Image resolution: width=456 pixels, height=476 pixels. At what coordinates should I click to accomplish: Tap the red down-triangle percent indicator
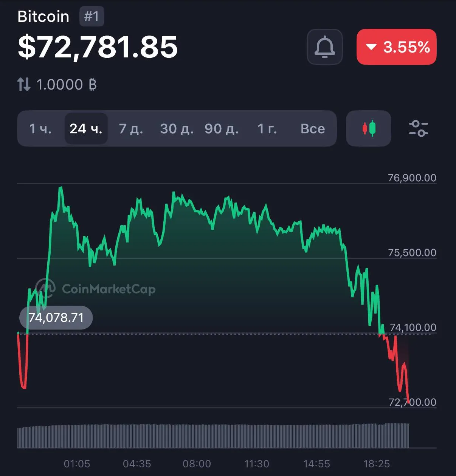[x=371, y=47]
